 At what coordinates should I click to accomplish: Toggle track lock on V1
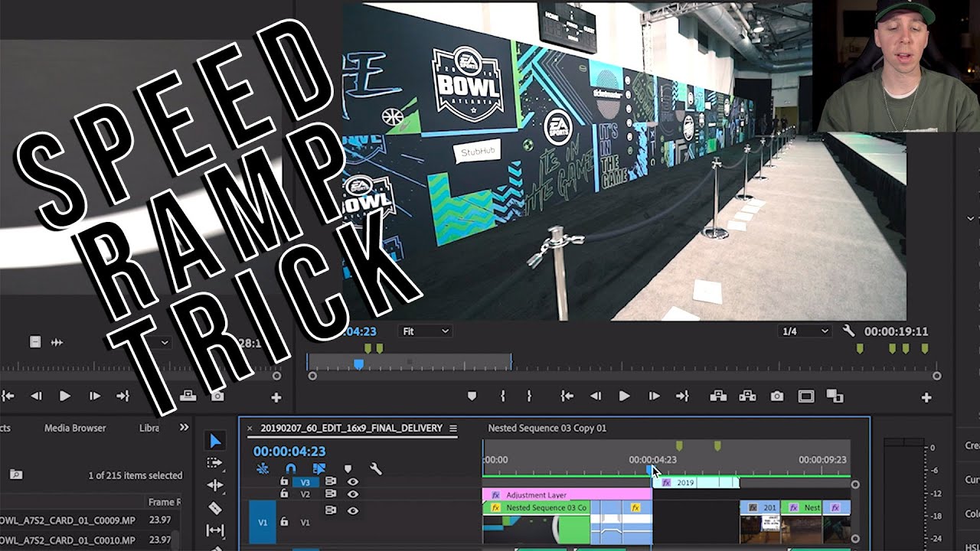[284, 522]
